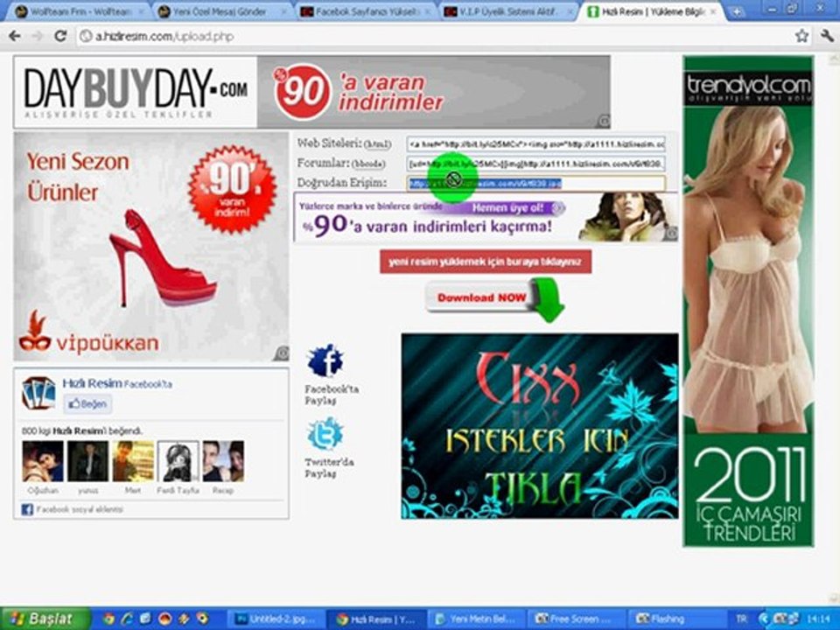Click the uploaded Cixx Istekler Için Tıkla image
The image size is (840, 630).
coord(540,426)
